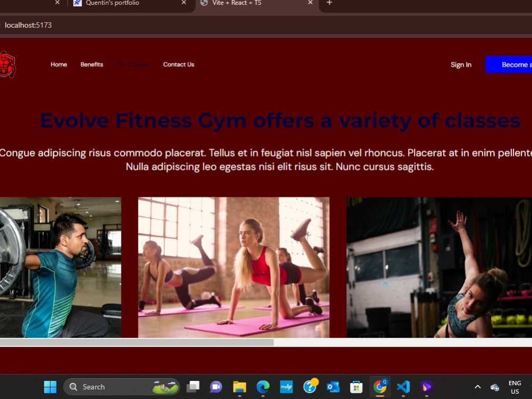The image size is (532, 399).
Task: Open the ENG US language switcher
Action: 514,387
